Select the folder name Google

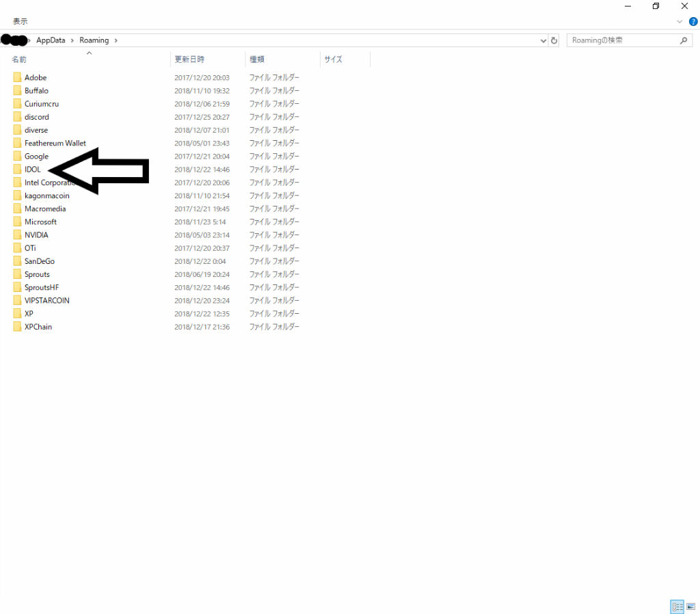tap(36, 157)
